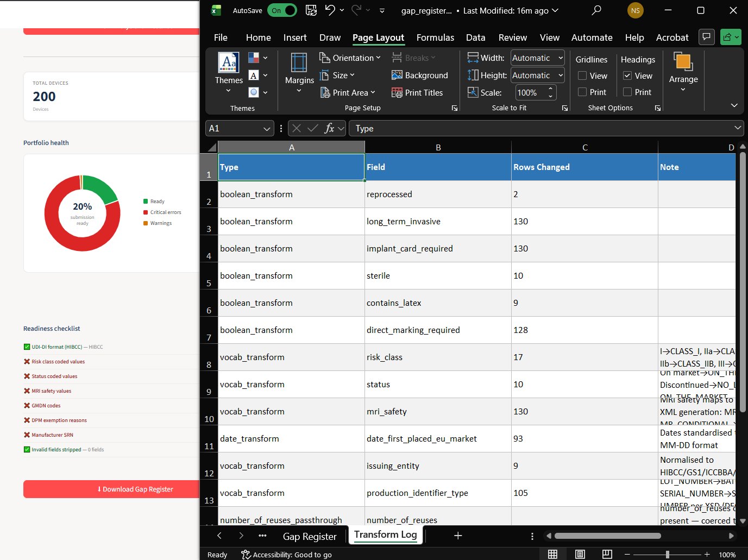Open the Width dropdown in Scale to Fit

[x=560, y=58]
